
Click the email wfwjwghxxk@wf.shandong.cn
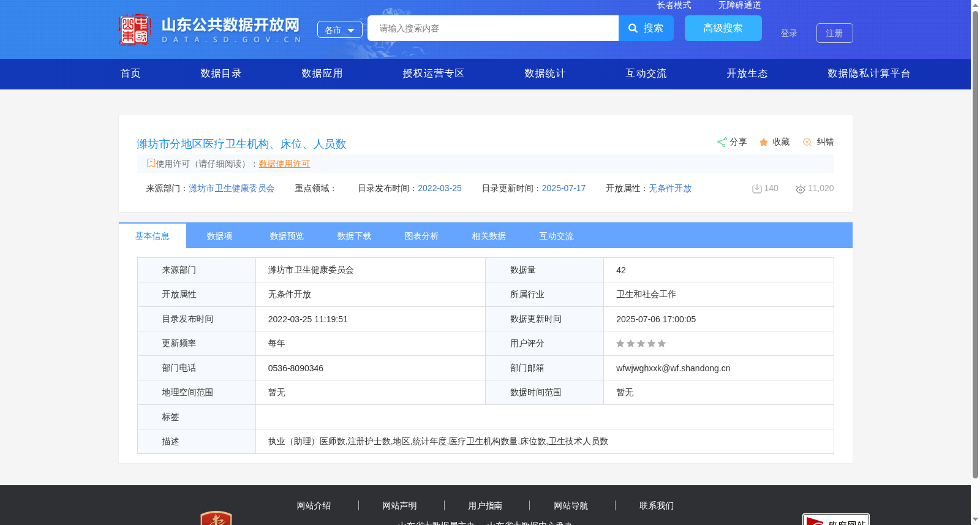point(673,368)
